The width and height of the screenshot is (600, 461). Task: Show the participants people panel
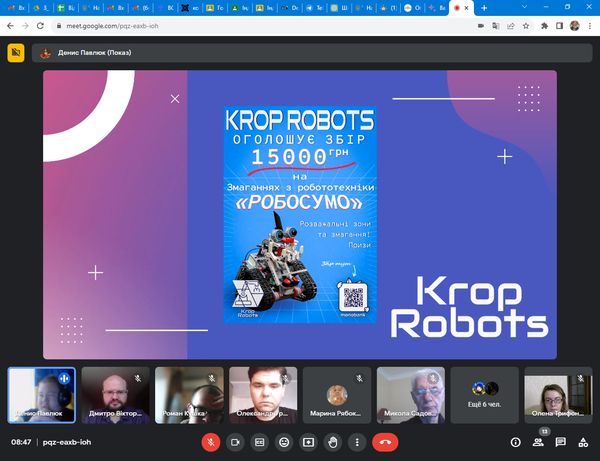coord(539,441)
